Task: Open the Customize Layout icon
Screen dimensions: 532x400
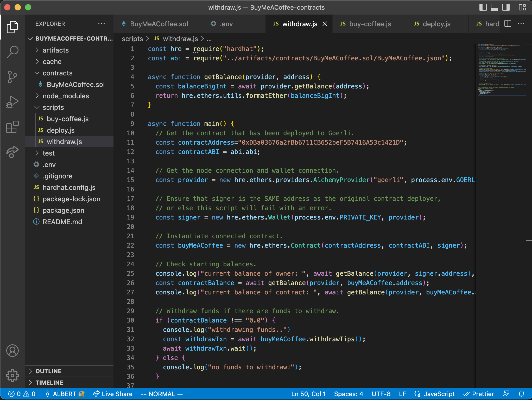Action: (522, 7)
